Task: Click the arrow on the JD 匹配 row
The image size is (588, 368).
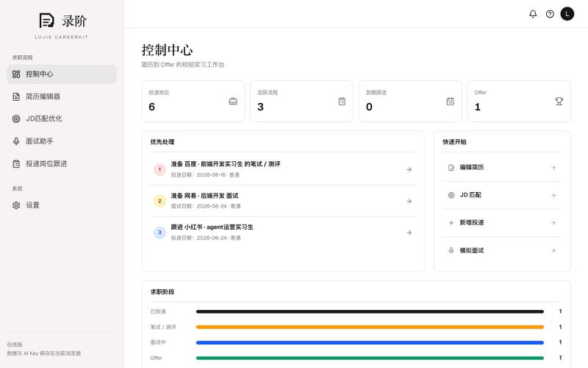Action: point(553,195)
